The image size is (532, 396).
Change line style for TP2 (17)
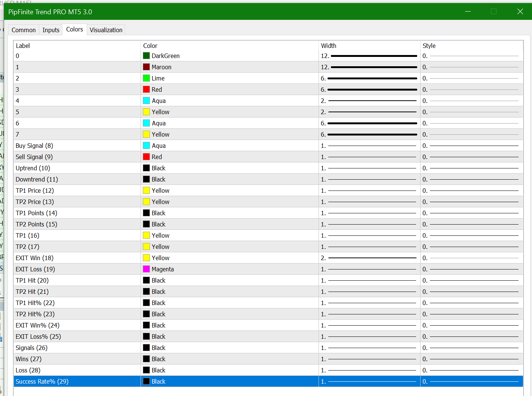471,247
